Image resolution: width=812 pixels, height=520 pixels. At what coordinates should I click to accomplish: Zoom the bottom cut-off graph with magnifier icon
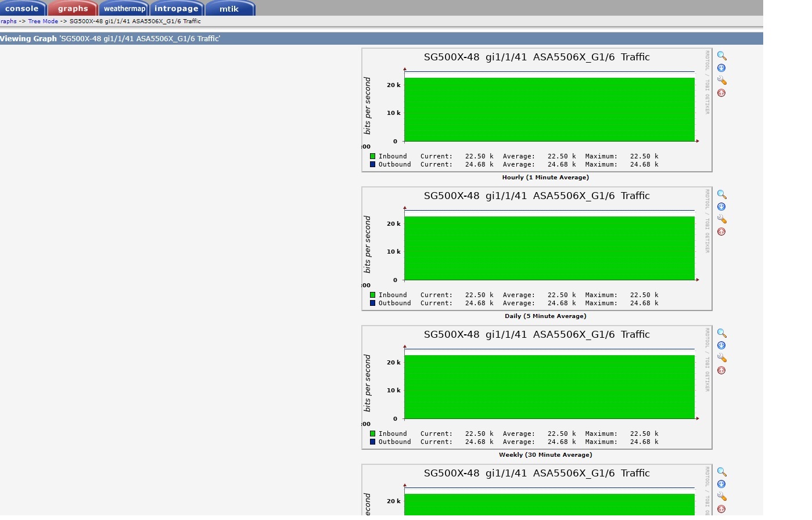click(x=721, y=472)
